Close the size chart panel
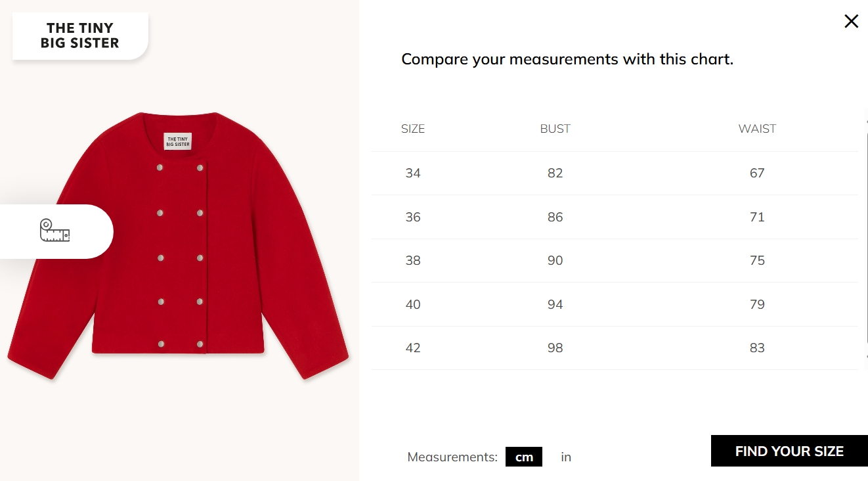This screenshot has width=868, height=481. (851, 22)
